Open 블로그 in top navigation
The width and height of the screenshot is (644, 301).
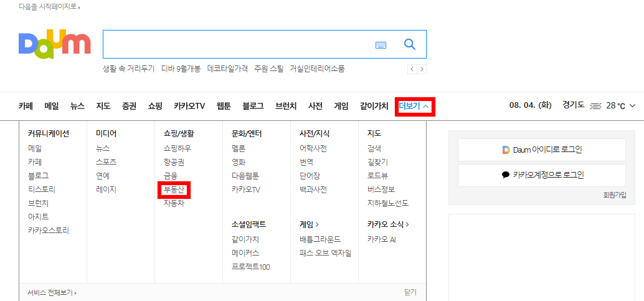[253, 106]
